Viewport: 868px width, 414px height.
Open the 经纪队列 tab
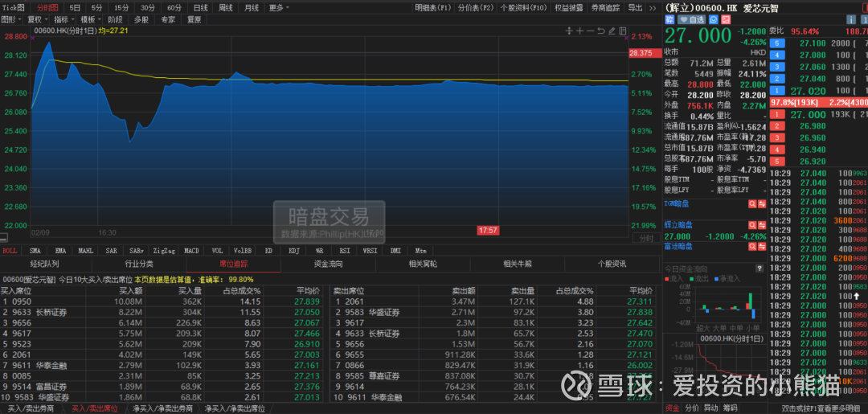(44, 264)
